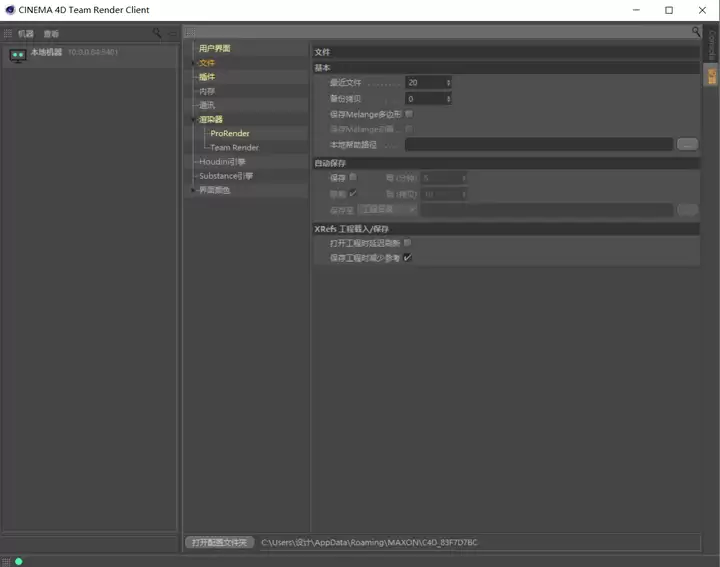Viewport: 720px width, 567px height.
Task: Enable the autosave 保存 checkbox
Action: pyautogui.click(x=353, y=177)
